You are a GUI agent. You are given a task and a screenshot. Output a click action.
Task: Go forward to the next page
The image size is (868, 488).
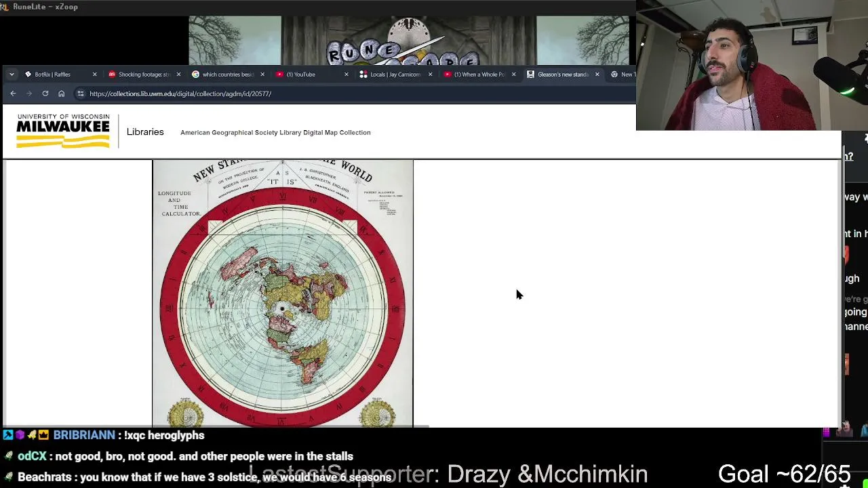29,94
